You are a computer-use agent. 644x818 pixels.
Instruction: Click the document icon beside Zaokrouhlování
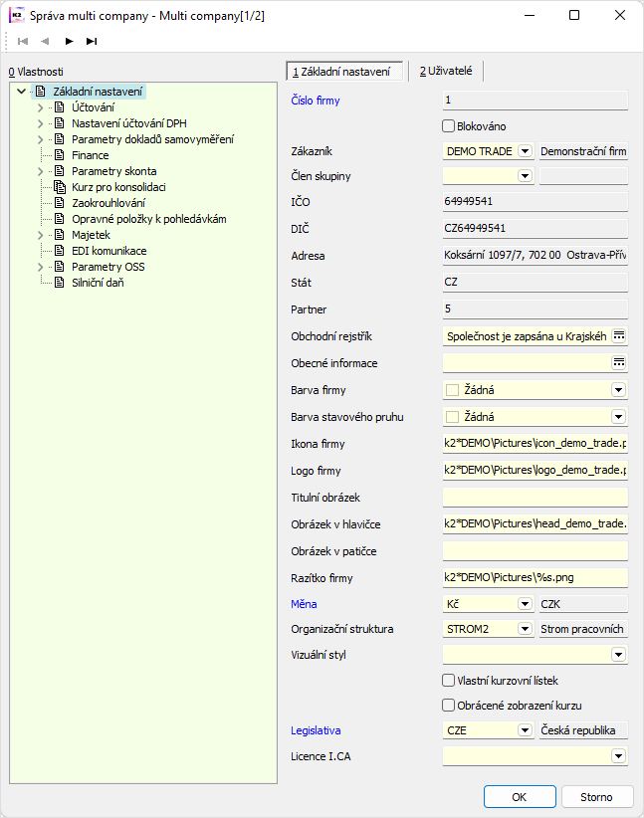(x=60, y=203)
